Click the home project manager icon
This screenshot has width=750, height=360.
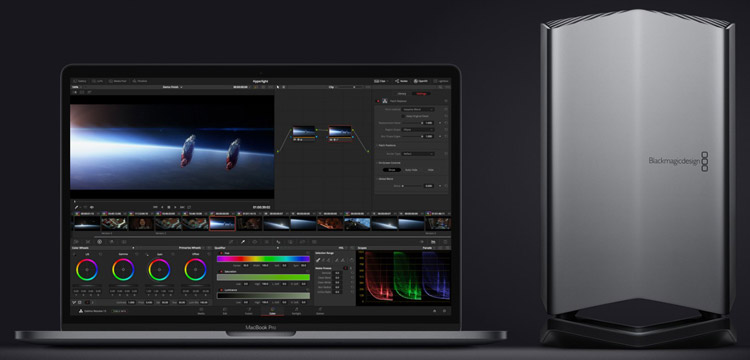point(435,311)
